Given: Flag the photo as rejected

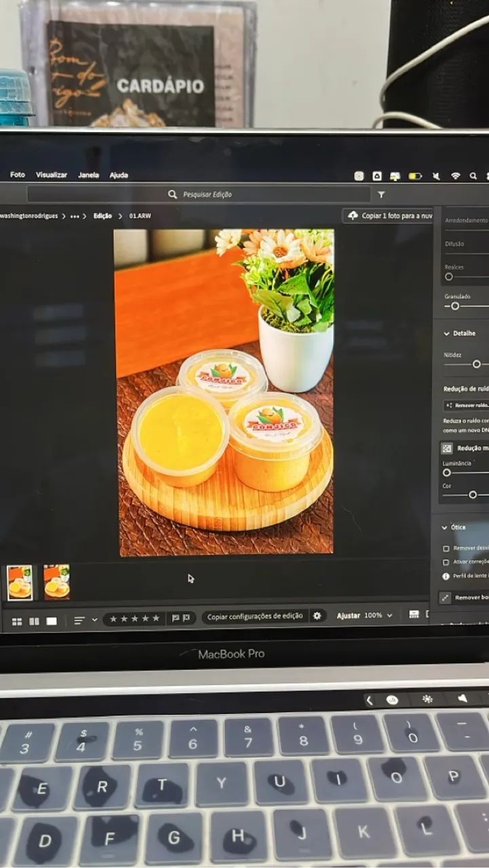Looking at the screenshot, I should [x=186, y=618].
